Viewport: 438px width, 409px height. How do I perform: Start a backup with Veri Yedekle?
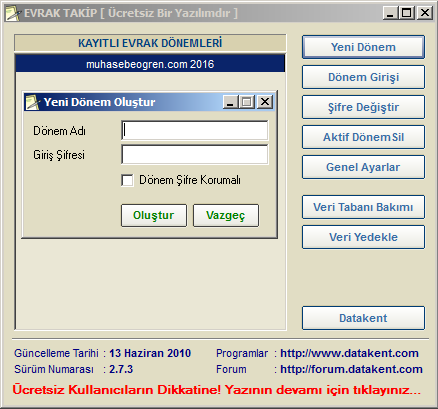[363, 237]
